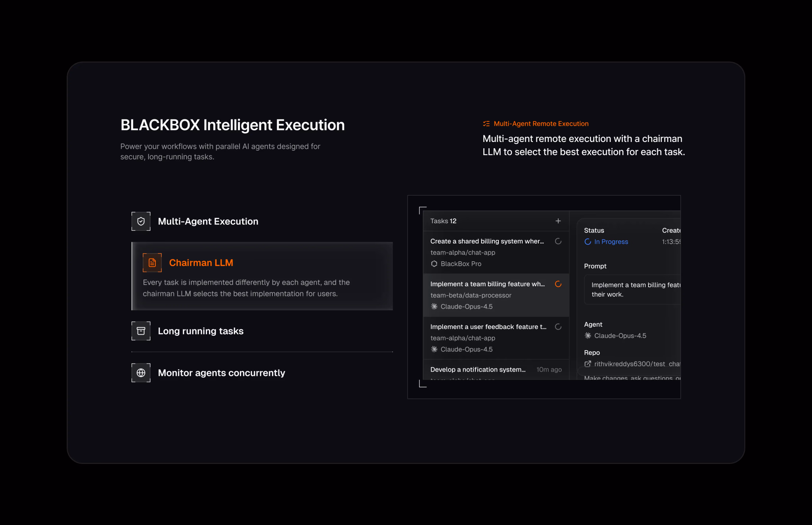Click the shield icon beside Multi-Agent Execution
The image size is (812, 525).
[x=141, y=221]
